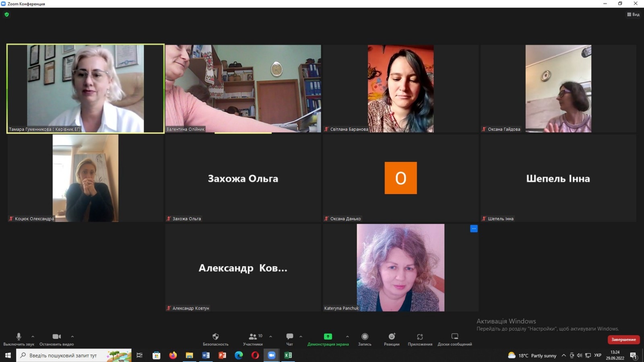Viewport: 644px width, 362px height.
Task: Switch to PowerPoint in the taskbar
Action: [x=222, y=355]
